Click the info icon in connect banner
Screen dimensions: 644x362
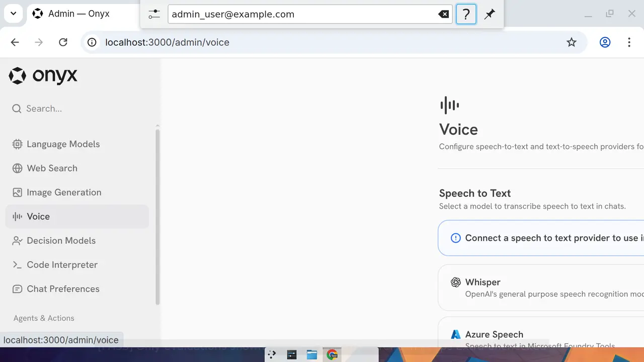455,238
